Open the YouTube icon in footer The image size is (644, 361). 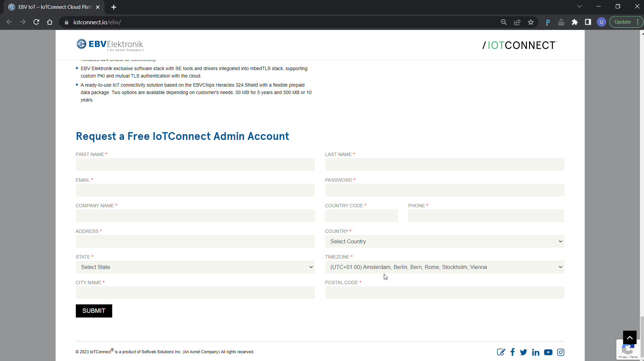point(548,352)
